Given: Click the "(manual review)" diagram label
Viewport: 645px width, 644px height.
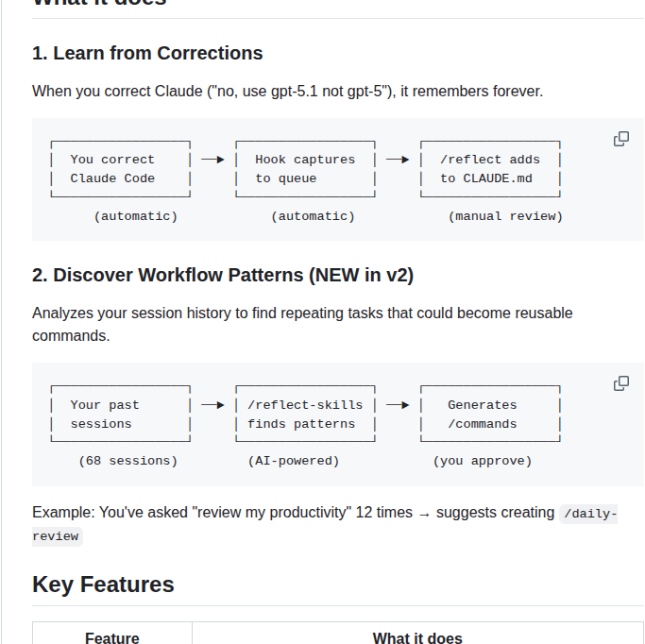Looking at the screenshot, I should point(505,216).
